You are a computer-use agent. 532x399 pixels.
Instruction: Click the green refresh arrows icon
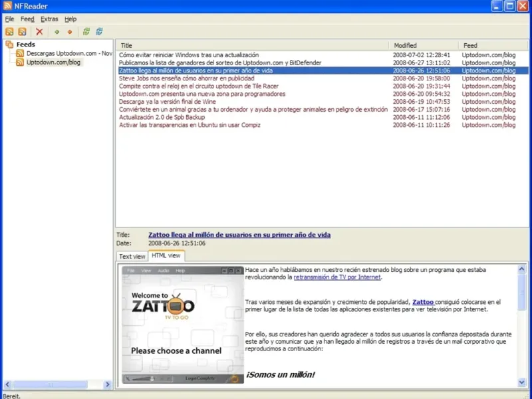86,32
